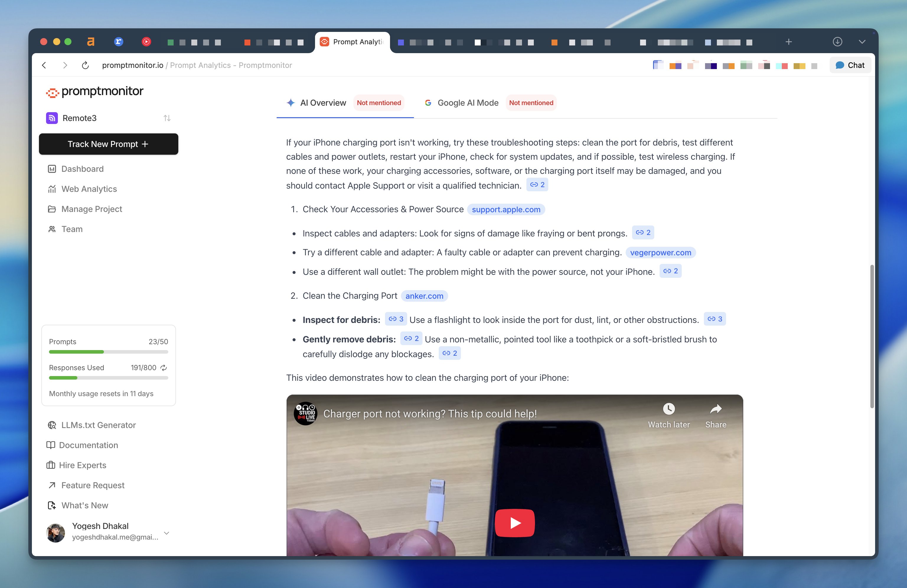Reload the page with browser refresh icon
Image resolution: width=907 pixels, height=588 pixels.
[x=85, y=65]
